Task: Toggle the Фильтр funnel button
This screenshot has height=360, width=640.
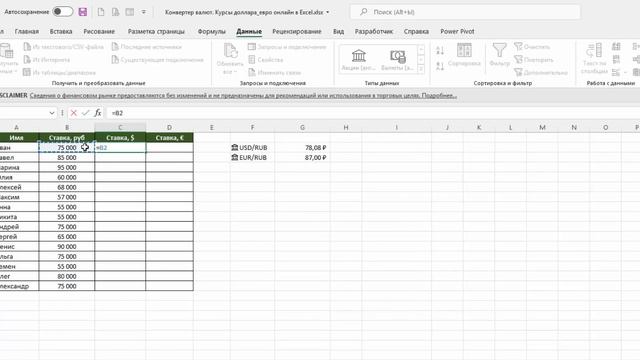Action: 499,55
